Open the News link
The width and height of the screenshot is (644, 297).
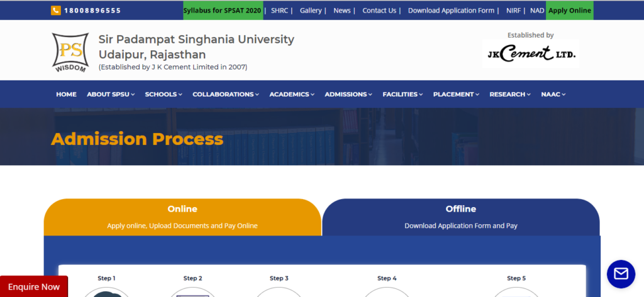click(341, 11)
